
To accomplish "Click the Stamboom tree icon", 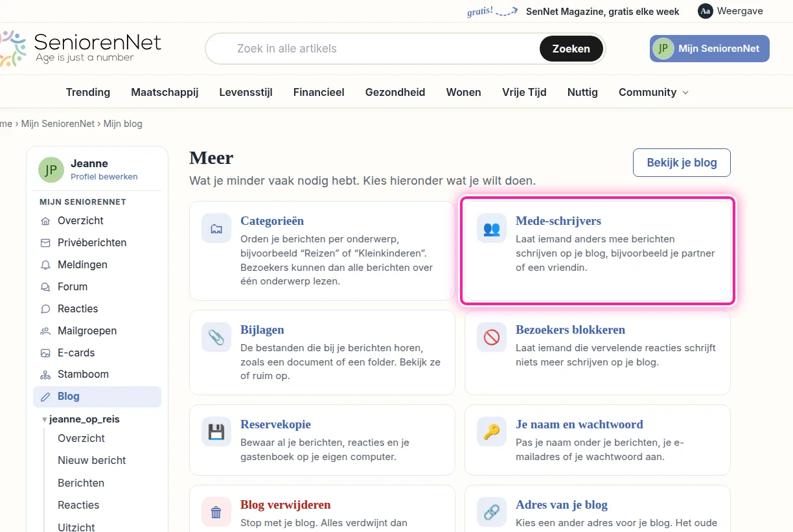I will tap(45, 375).
